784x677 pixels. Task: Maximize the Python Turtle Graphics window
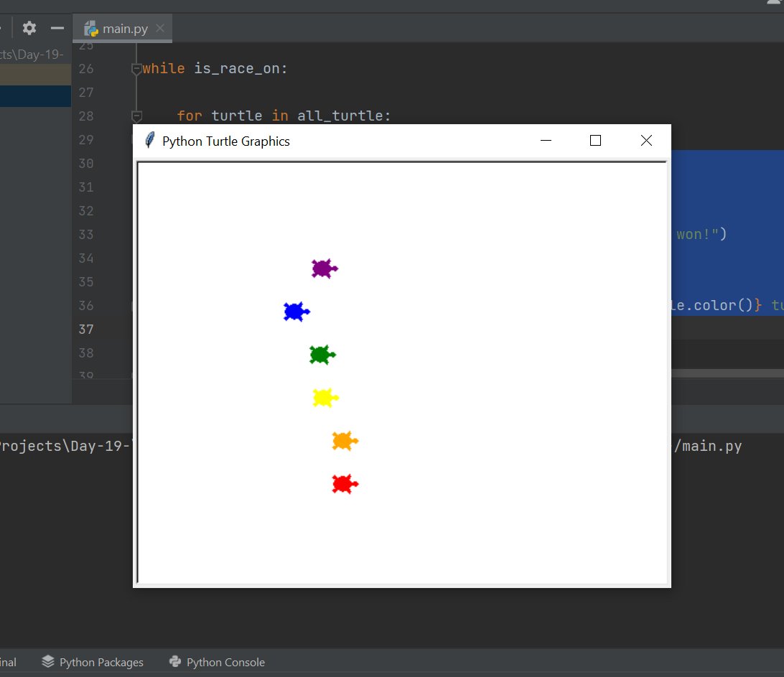595,140
